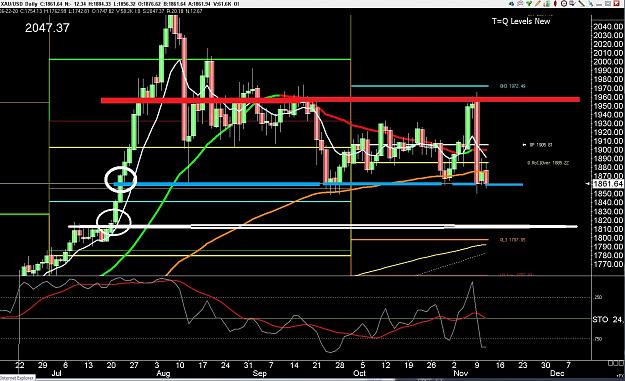Select the teal horizontal line near 1972
This screenshot has width=625, height=381.
point(419,86)
